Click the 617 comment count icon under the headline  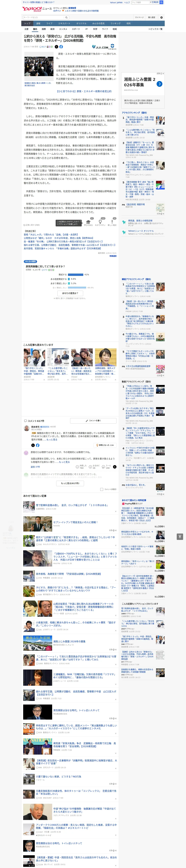(43, 47)
